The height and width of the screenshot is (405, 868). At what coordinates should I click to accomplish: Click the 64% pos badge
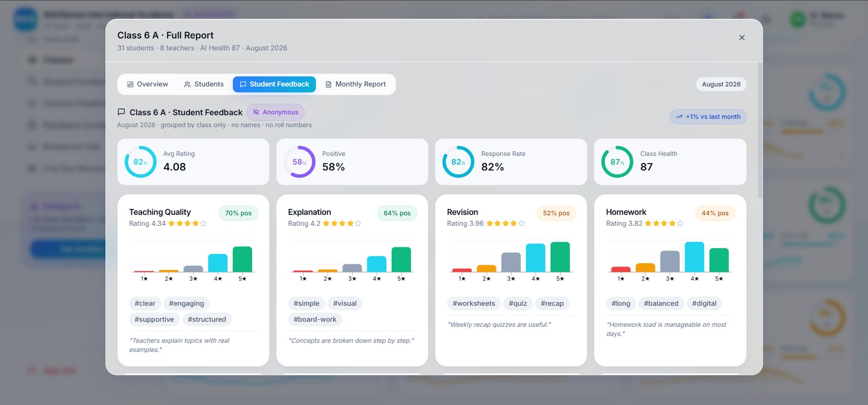pyautogui.click(x=397, y=213)
